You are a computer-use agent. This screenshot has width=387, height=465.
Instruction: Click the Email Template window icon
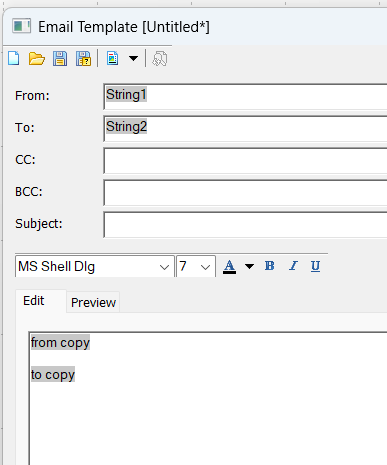coord(22,26)
